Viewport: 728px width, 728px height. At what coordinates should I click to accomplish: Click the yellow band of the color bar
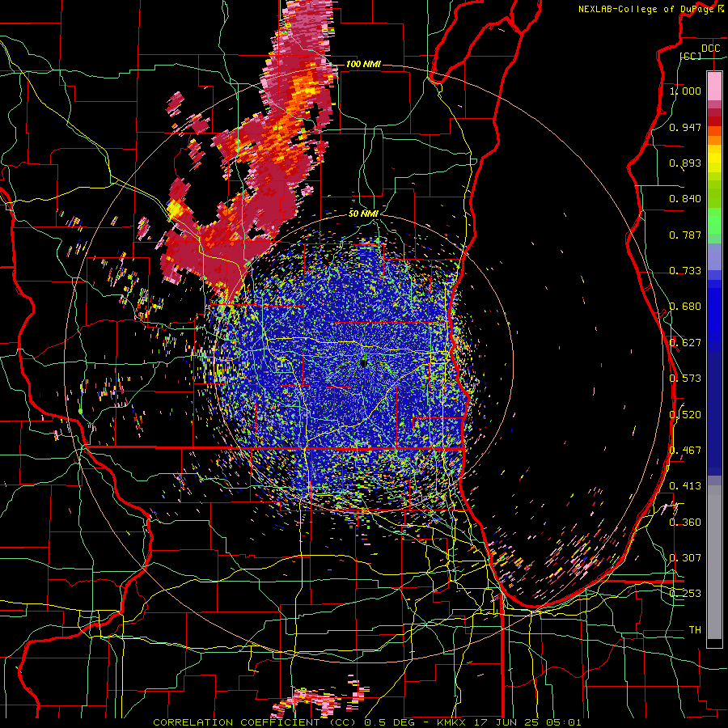(714, 159)
